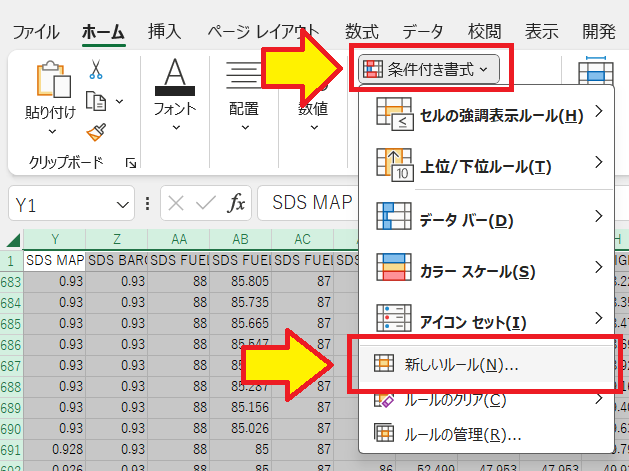Click the format painter brush icon
Screen dimensions: 629x471
[x=97, y=133]
